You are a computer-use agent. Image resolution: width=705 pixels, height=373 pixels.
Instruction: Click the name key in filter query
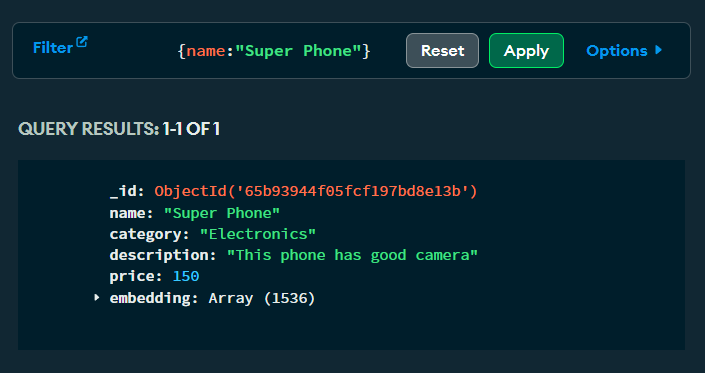coord(205,51)
